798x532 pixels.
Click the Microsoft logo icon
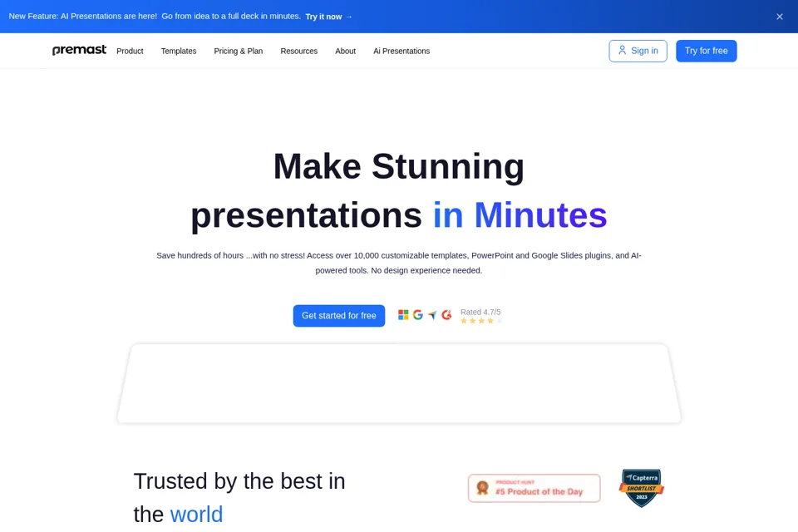tap(403, 315)
